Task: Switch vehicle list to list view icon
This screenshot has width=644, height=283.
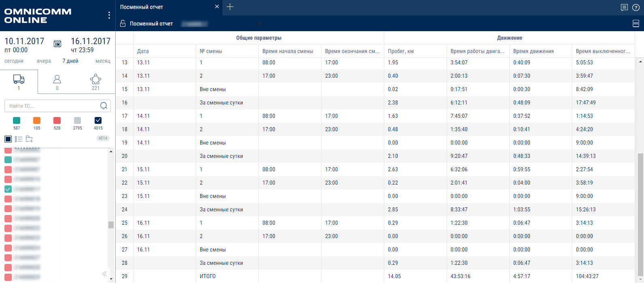Action: (19, 139)
